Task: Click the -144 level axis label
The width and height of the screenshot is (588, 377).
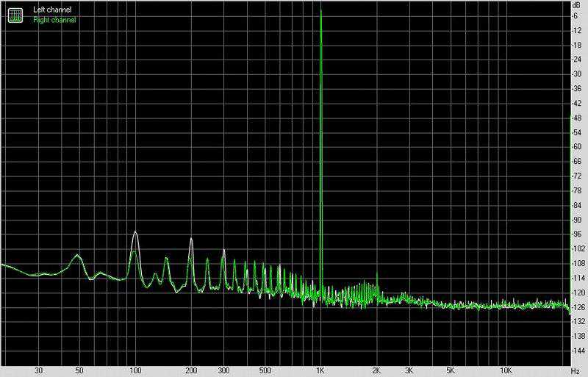Action: pyautogui.click(x=577, y=351)
